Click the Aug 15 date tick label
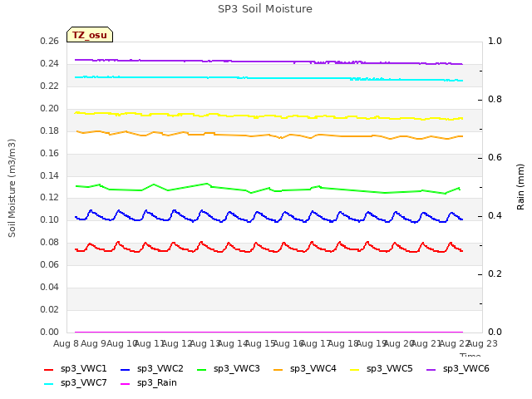The width and height of the screenshot is (532, 399). 260,343
